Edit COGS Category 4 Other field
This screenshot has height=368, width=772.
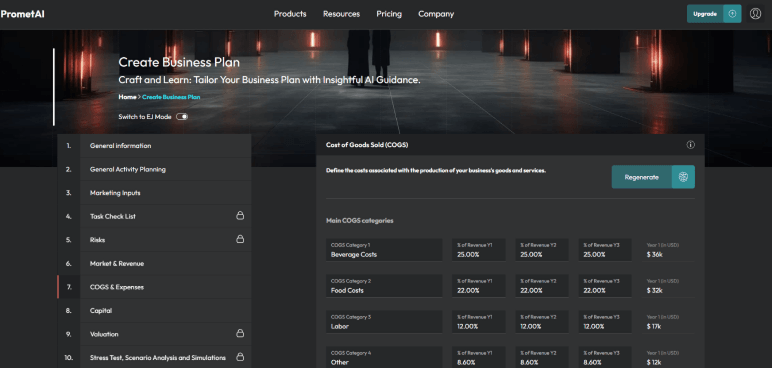point(384,358)
